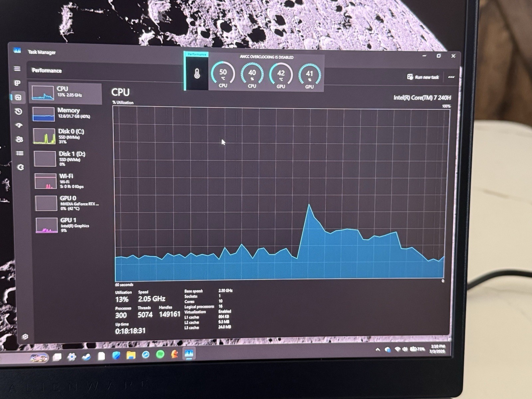Open the Task Manager hamburger navigation menu
The image size is (532, 399).
pyautogui.click(x=17, y=69)
